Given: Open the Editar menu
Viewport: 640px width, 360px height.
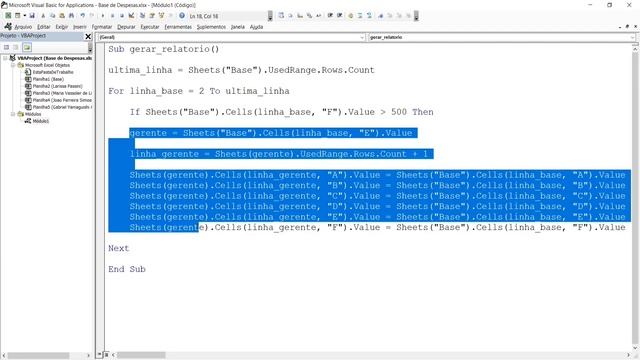Looking at the screenshot, I should pyautogui.click(x=44, y=27).
